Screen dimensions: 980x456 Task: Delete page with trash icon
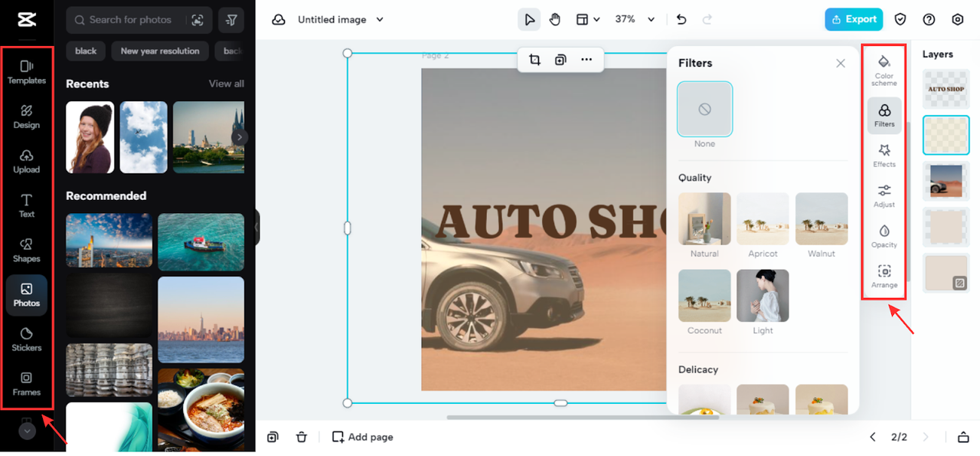pyautogui.click(x=302, y=437)
